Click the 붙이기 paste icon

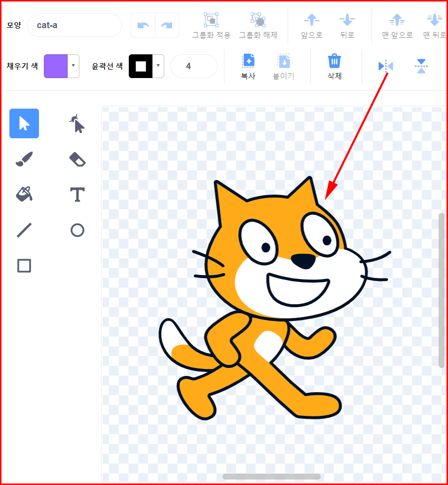[x=284, y=61]
